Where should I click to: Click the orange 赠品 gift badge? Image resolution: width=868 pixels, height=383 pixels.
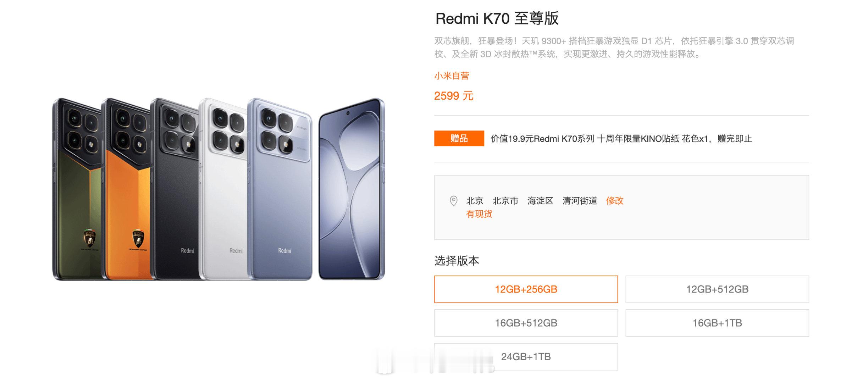(459, 138)
